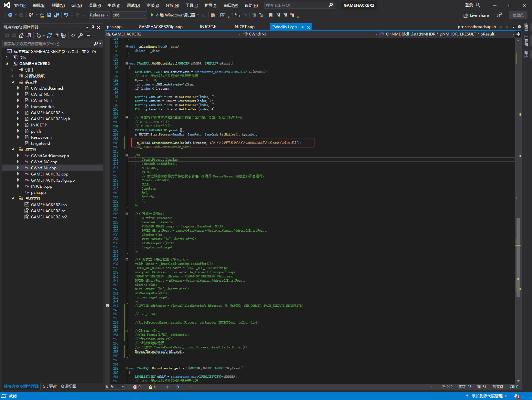532x400 pixels.
Task: Undo the last edit with the toolbar arrow
Action: point(66,15)
